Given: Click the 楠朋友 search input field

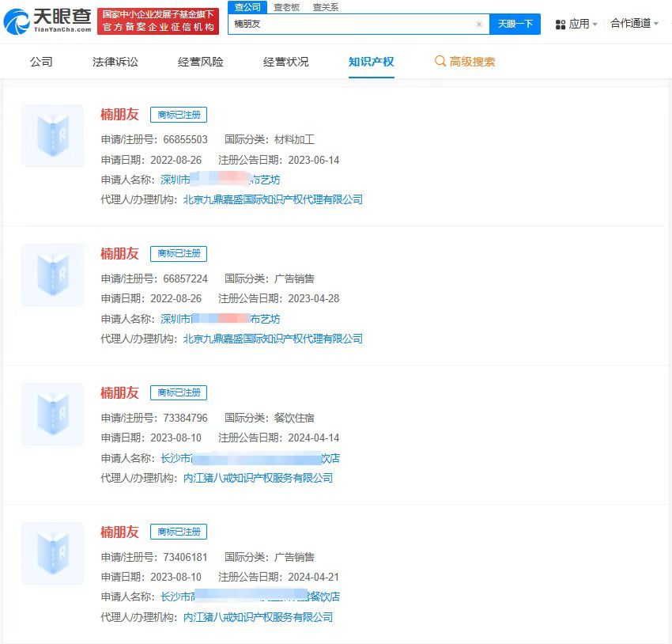Looking at the screenshot, I should (356, 24).
